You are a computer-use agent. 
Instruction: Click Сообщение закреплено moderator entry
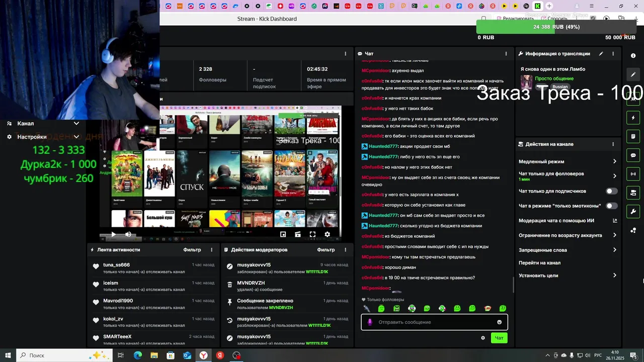[x=287, y=304]
